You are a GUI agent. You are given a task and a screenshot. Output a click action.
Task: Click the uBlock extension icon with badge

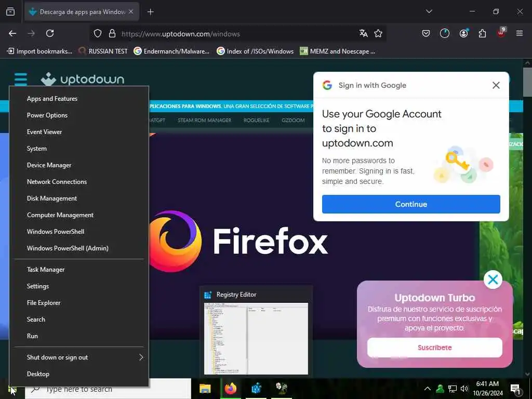tap(501, 33)
